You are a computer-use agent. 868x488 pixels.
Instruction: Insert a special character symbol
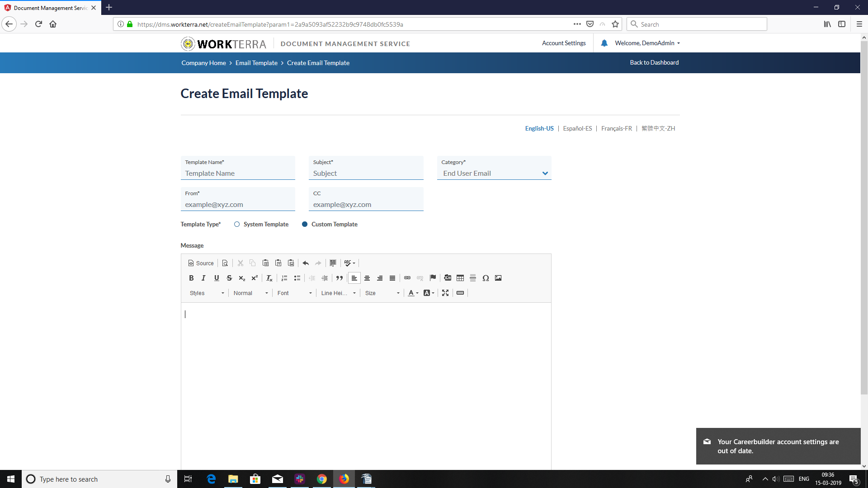pyautogui.click(x=486, y=278)
